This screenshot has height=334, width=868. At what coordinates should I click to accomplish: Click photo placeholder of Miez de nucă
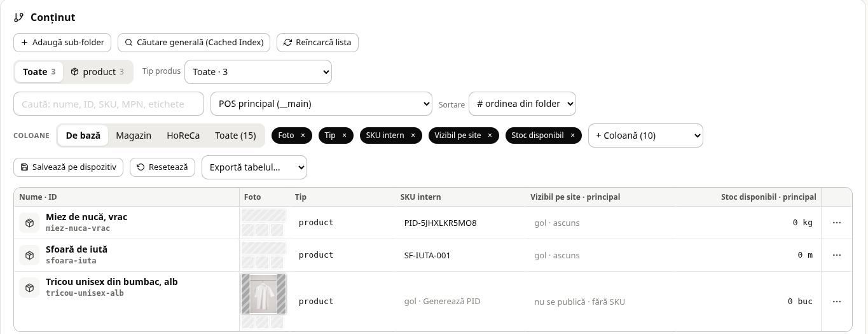click(x=263, y=216)
